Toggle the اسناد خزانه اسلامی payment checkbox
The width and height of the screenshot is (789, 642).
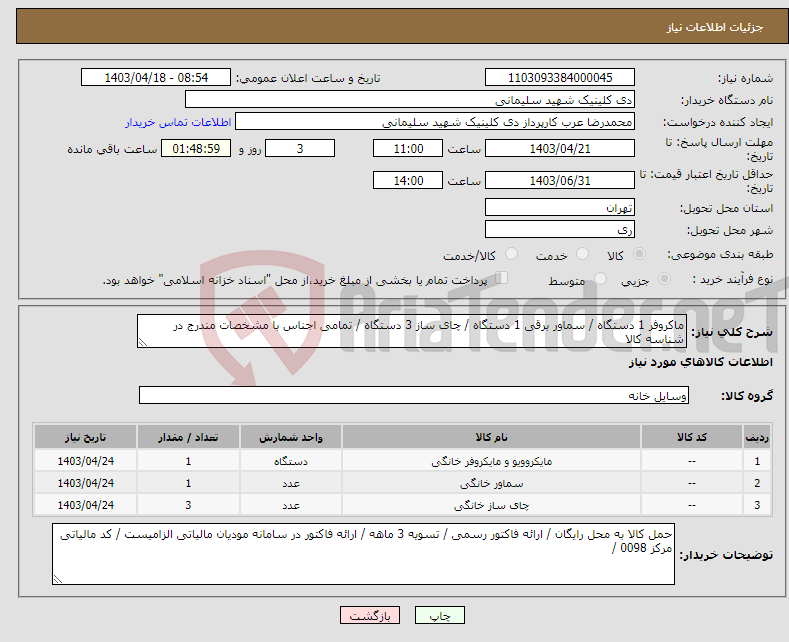[x=501, y=278]
